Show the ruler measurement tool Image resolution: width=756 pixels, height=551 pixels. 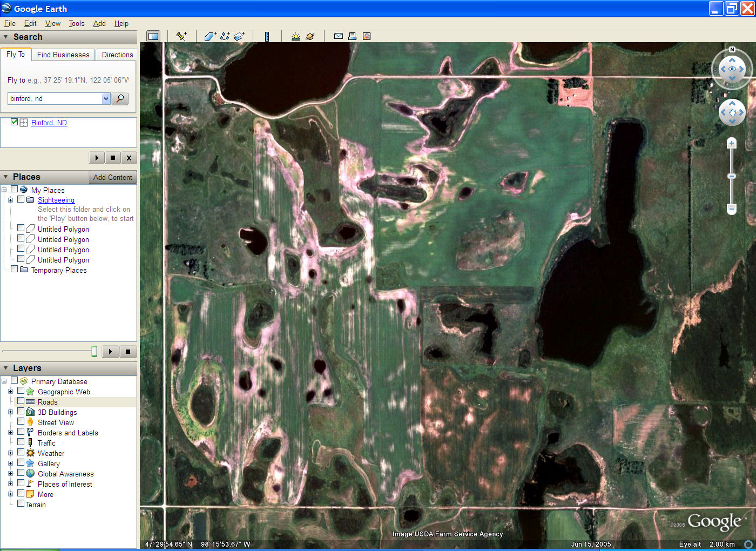tap(267, 36)
